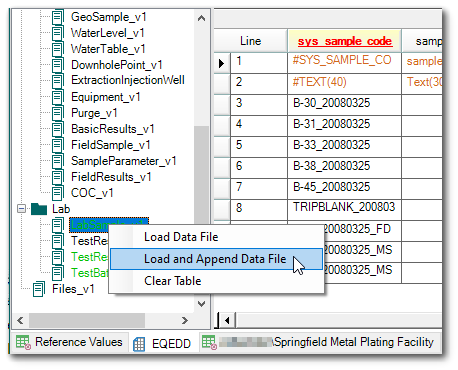The width and height of the screenshot is (458, 370).
Task: Click the ExtractionInjectionWell document icon
Action: coord(58,81)
